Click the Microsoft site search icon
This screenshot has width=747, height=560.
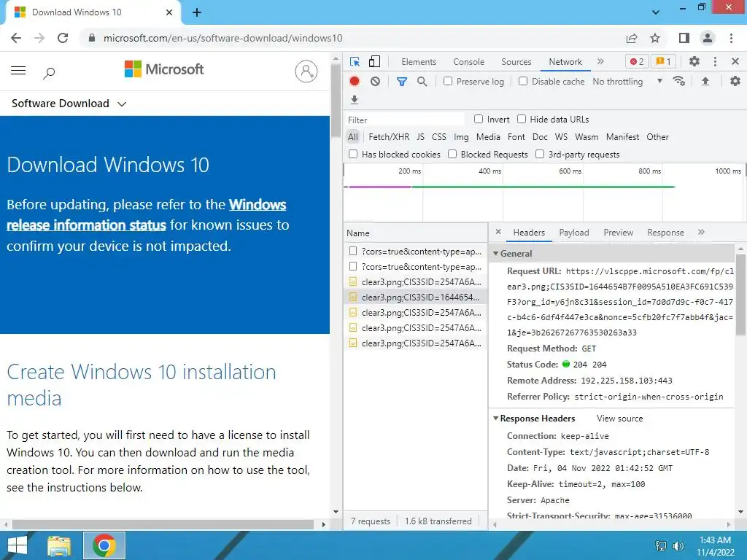coord(49,73)
